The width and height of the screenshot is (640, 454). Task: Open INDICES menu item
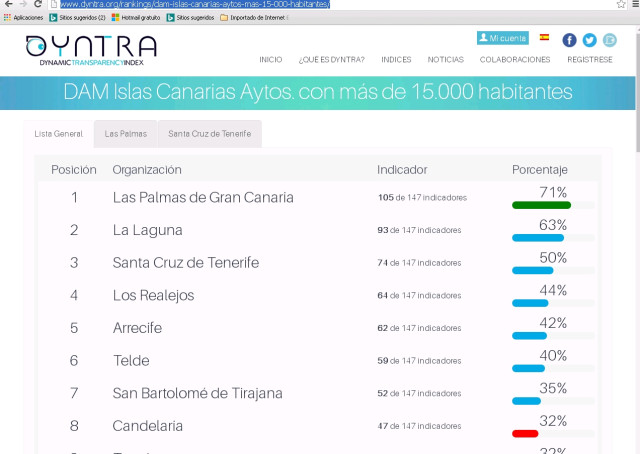[x=396, y=60]
